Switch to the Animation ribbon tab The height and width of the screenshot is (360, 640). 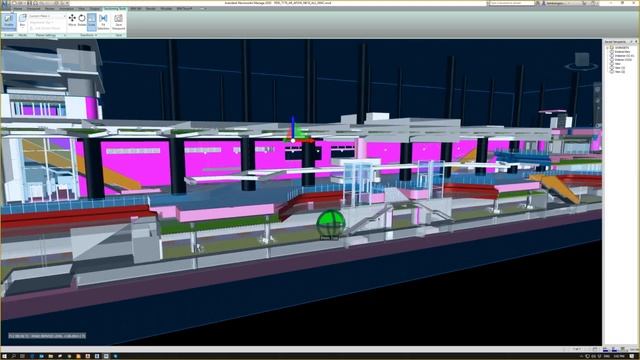[67, 9]
